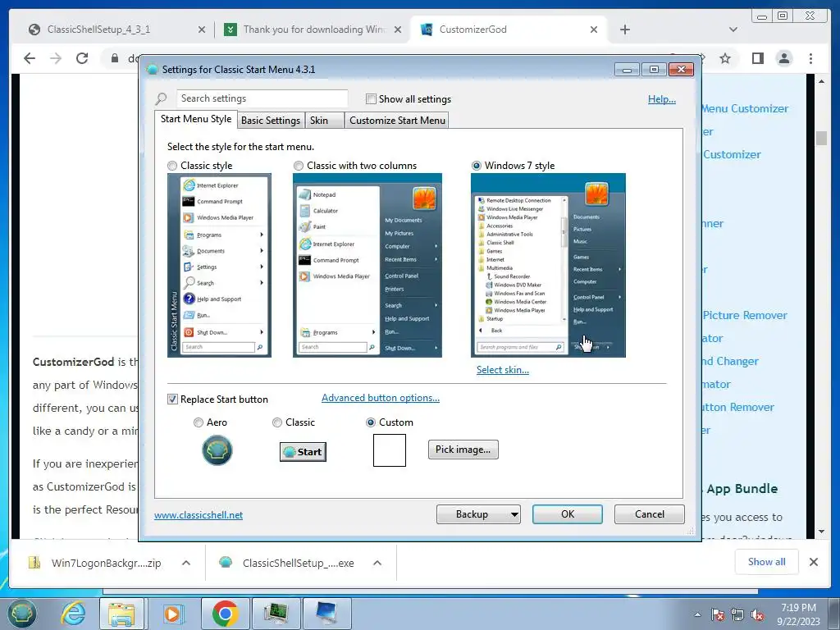
Task: Click the two columns menu preview image
Action: click(x=367, y=265)
